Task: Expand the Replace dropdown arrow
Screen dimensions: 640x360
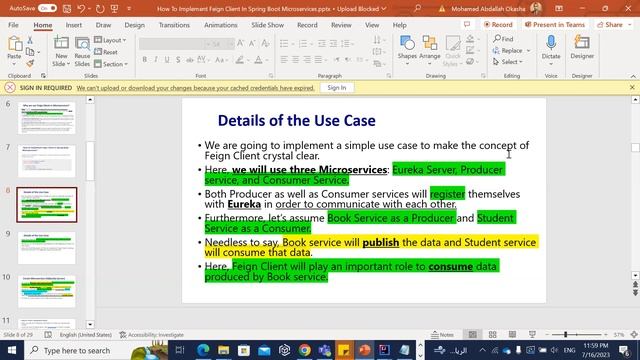Action: point(528,51)
